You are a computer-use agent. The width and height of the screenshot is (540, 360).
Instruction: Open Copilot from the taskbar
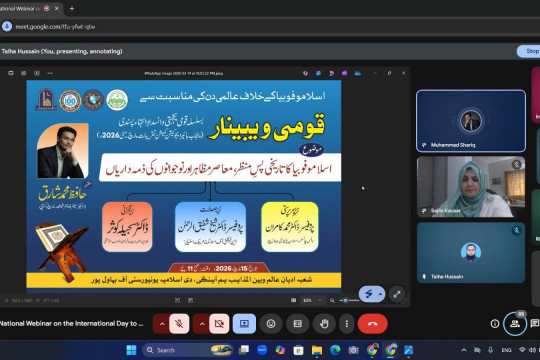tap(280, 350)
